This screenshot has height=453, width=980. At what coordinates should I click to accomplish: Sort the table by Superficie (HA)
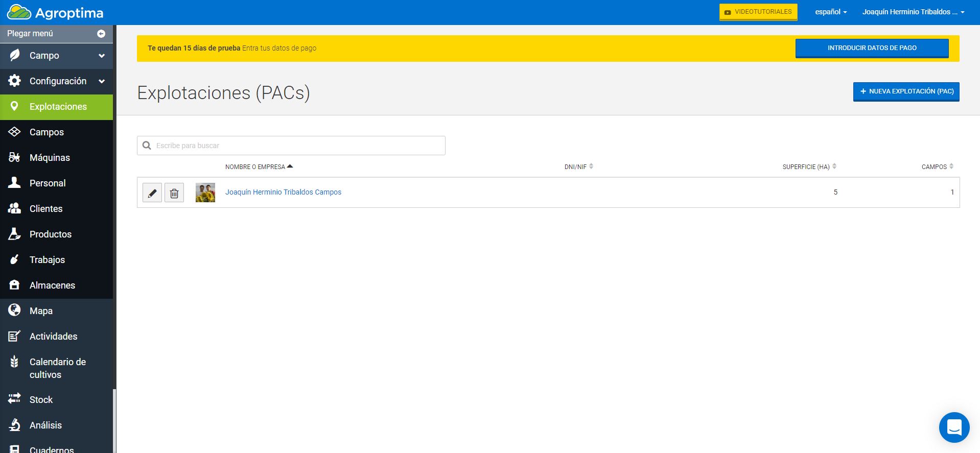click(x=809, y=166)
